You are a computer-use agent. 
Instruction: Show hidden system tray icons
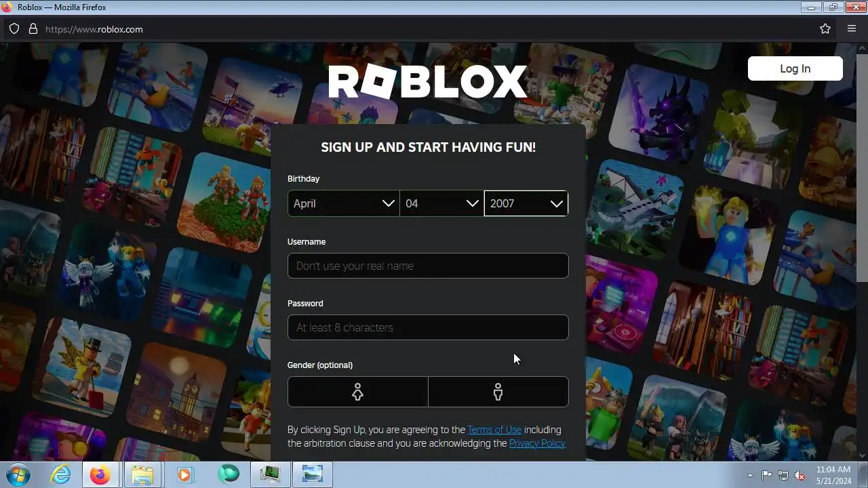pyautogui.click(x=750, y=475)
